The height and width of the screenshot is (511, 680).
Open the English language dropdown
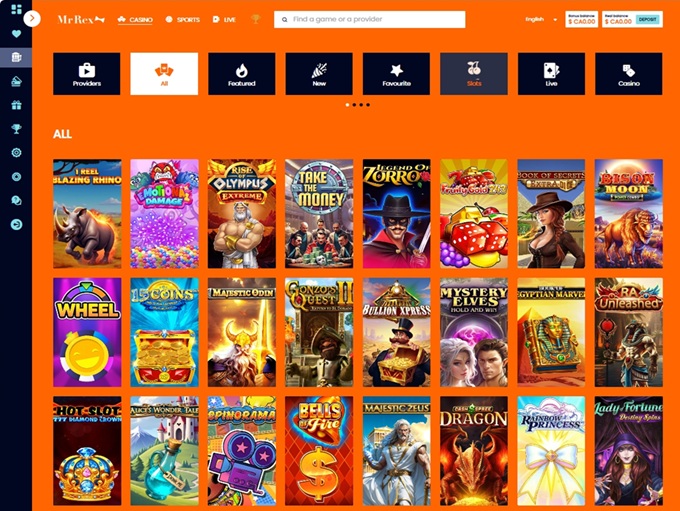pos(541,20)
